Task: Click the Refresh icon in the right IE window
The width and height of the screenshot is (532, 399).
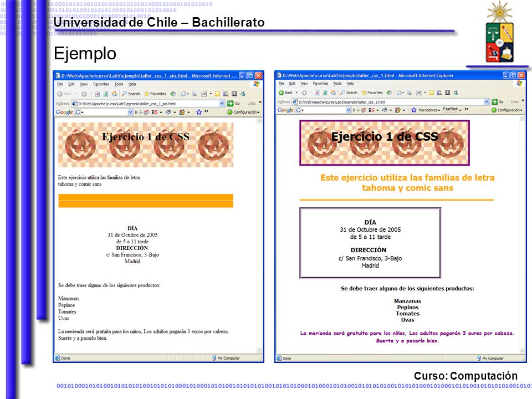Action: (x=325, y=93)
